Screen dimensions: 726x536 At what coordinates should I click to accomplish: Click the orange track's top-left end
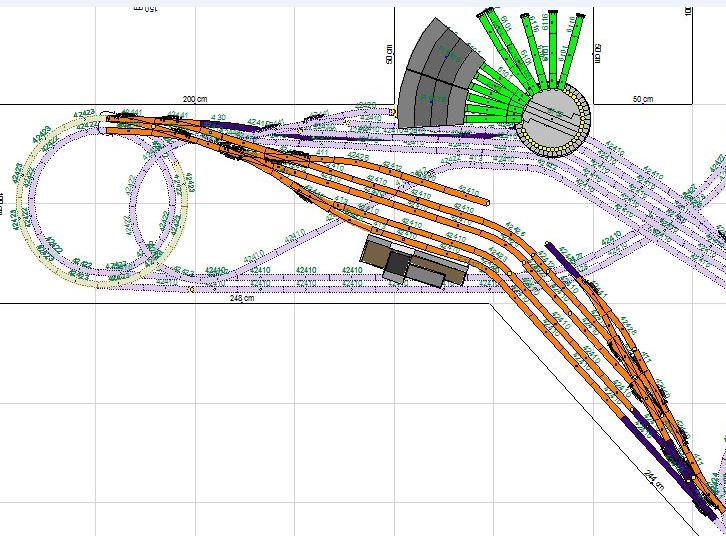coord(112,119)
